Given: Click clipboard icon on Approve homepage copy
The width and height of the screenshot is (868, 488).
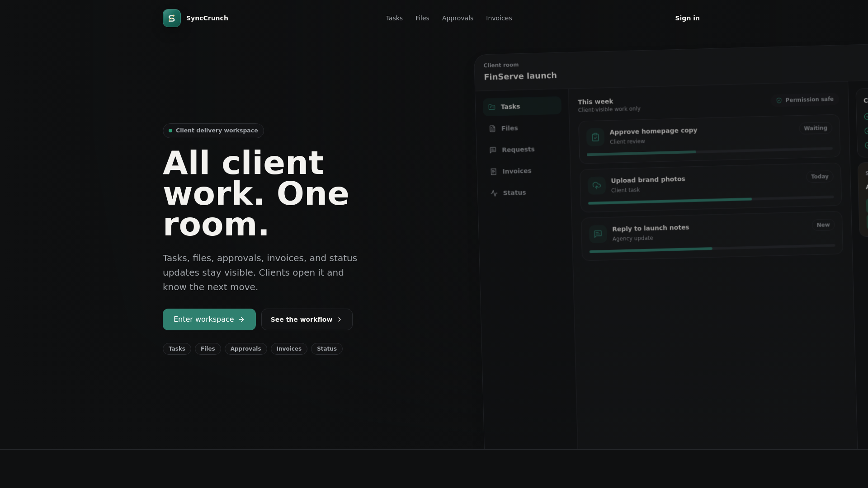Looking at the screenshot, I should click(x=595, y=137).
